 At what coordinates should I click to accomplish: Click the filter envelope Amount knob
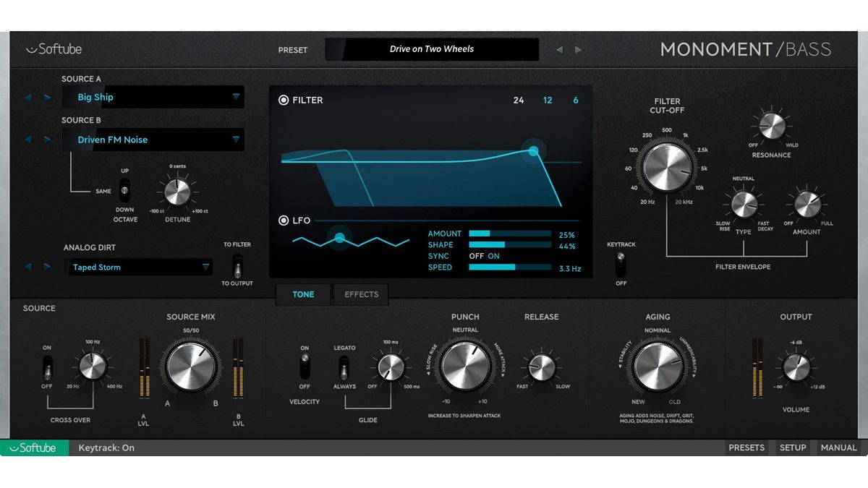point(807,205)
